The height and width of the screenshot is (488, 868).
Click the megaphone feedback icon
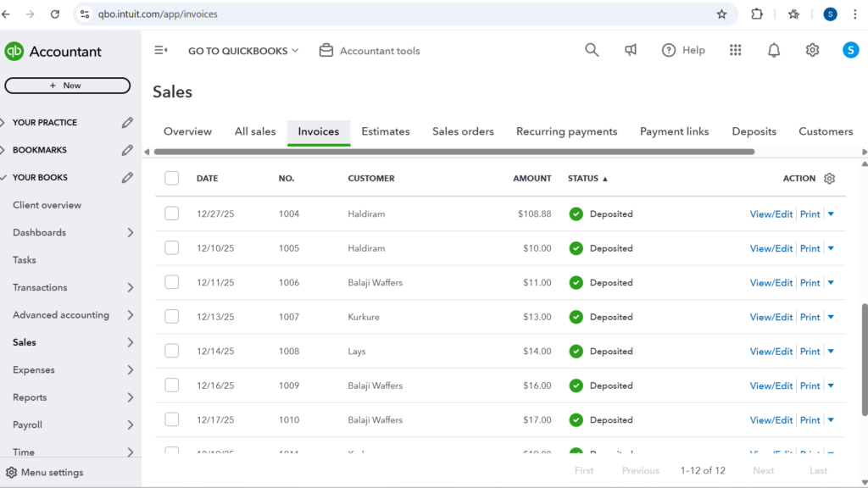[631, 50]
